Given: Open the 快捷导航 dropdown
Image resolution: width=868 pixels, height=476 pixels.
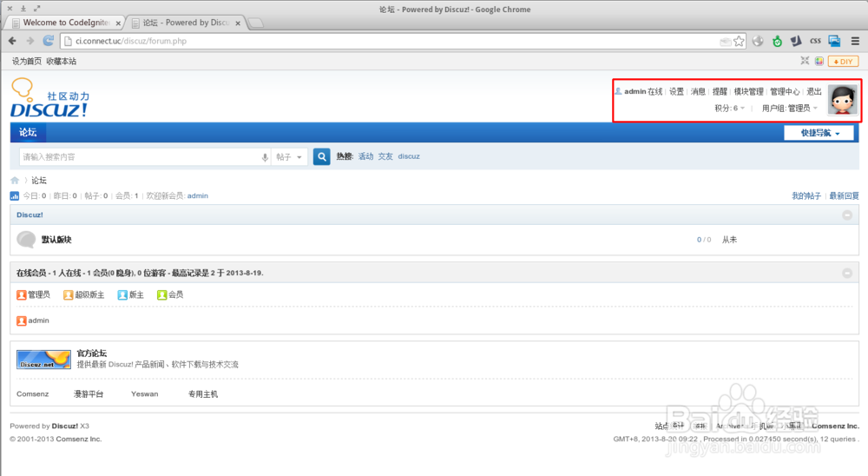Looking at the screenshot, I should (819, 133).
